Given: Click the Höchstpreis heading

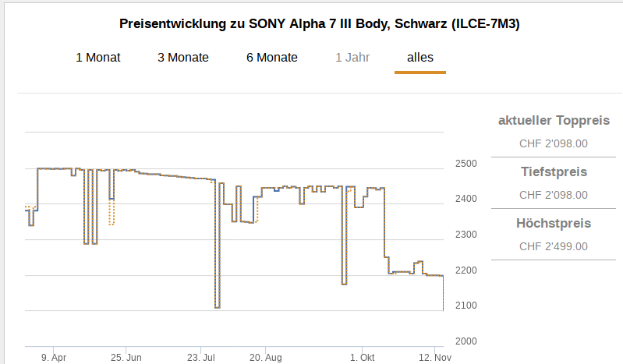Looking at the screenshot, I should pyautogui.click(x=554, y=224).
